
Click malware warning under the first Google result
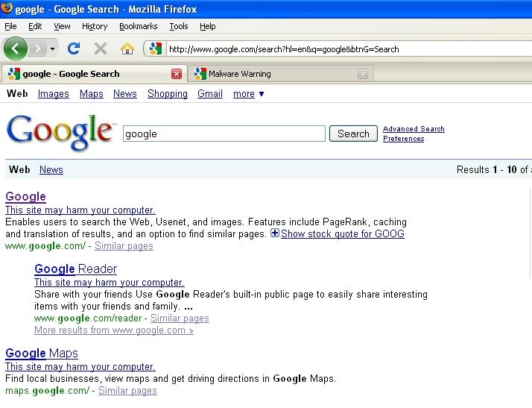(80, 210)
